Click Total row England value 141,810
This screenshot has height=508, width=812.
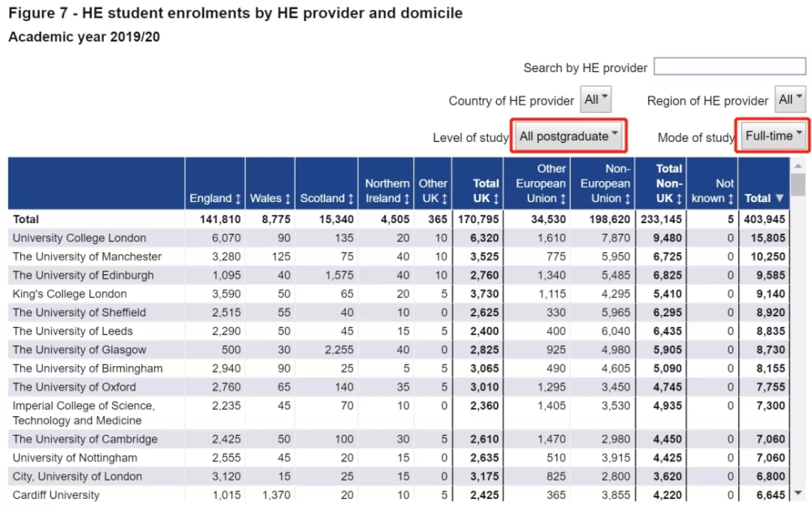tap(220, 219)
